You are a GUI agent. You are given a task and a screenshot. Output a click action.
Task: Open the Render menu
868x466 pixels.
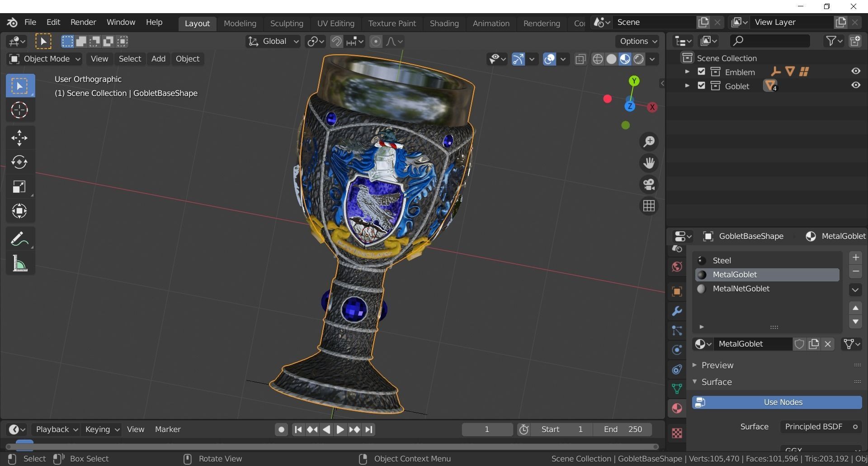click(x=83, y=22)
